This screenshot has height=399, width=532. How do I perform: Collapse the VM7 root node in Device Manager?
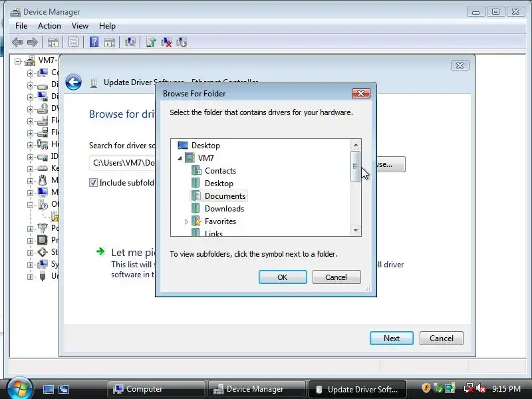(x=17, y=61)
